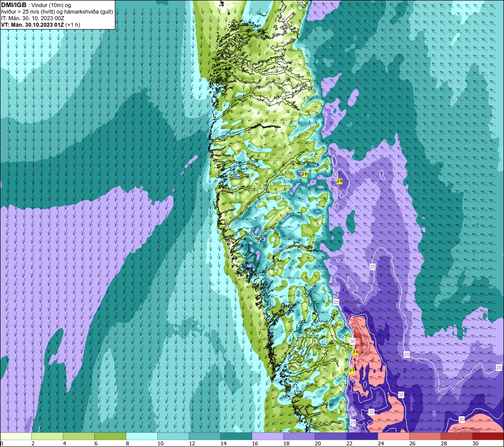Click the legend scale number 24
This screenshot has height=447, width=504.
[381, 443]
